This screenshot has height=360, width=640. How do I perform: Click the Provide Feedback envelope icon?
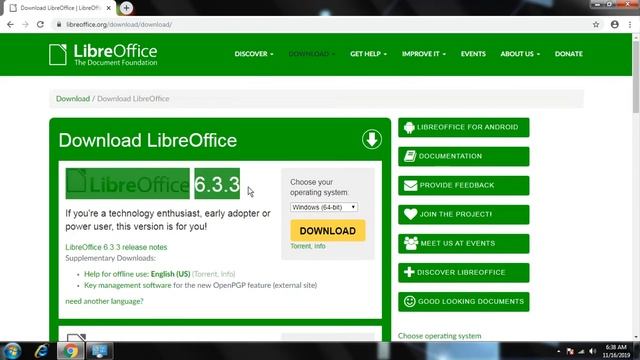[410, 185]
